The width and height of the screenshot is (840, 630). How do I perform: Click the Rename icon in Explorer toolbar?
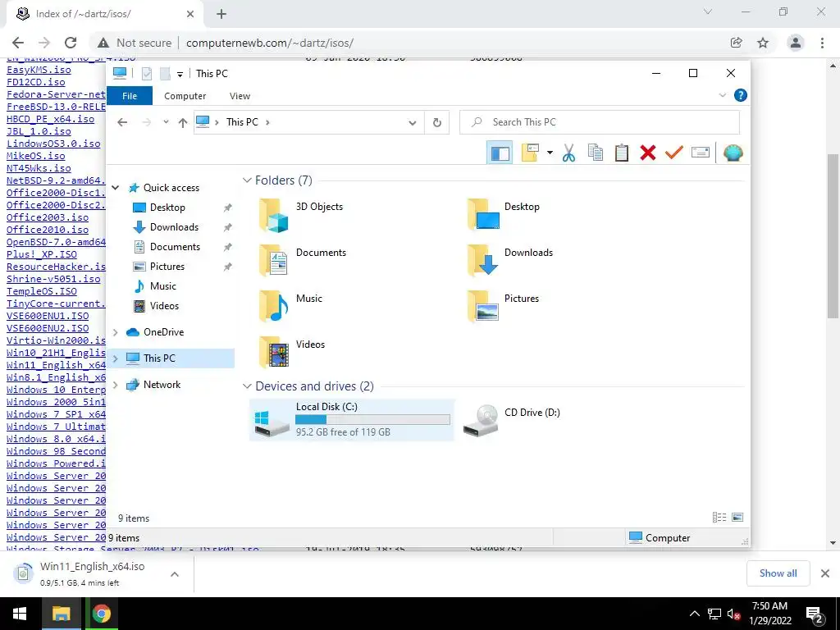click(701, 153)
